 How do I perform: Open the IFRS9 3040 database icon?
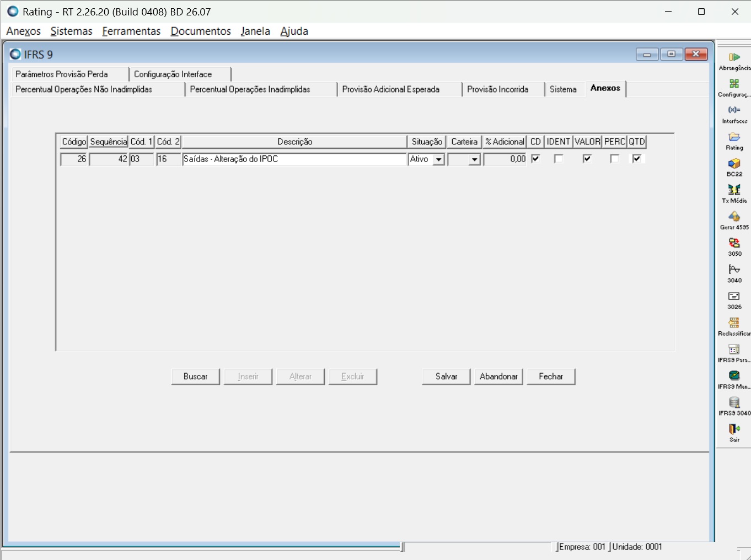[734, 402]
